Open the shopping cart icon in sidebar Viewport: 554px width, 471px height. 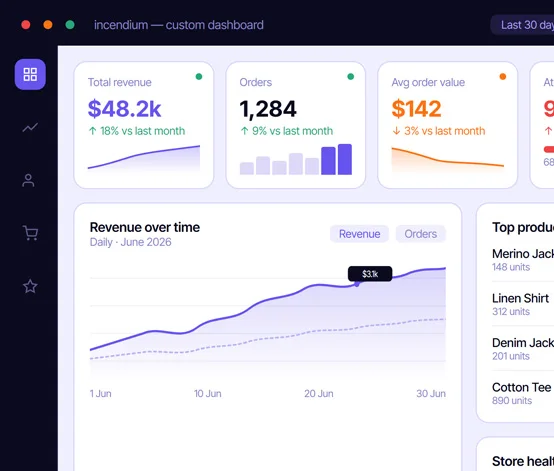click(30, 233)
